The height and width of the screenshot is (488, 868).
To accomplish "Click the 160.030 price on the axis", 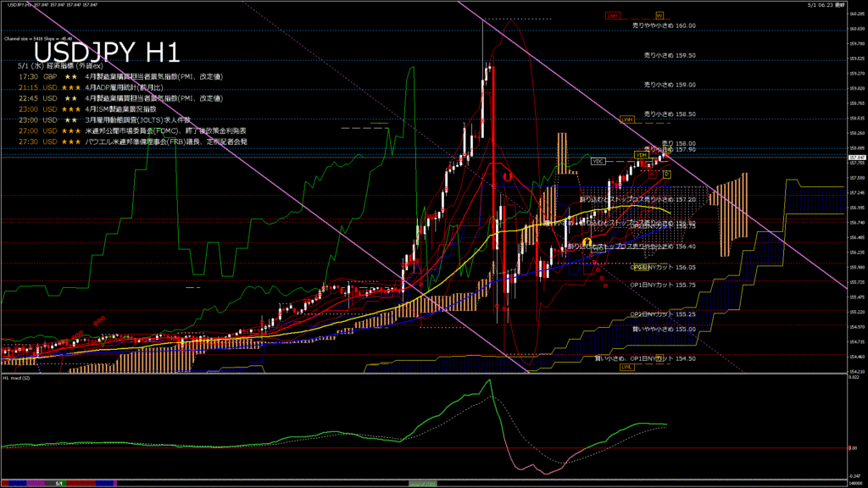I will tap(857, 29).
